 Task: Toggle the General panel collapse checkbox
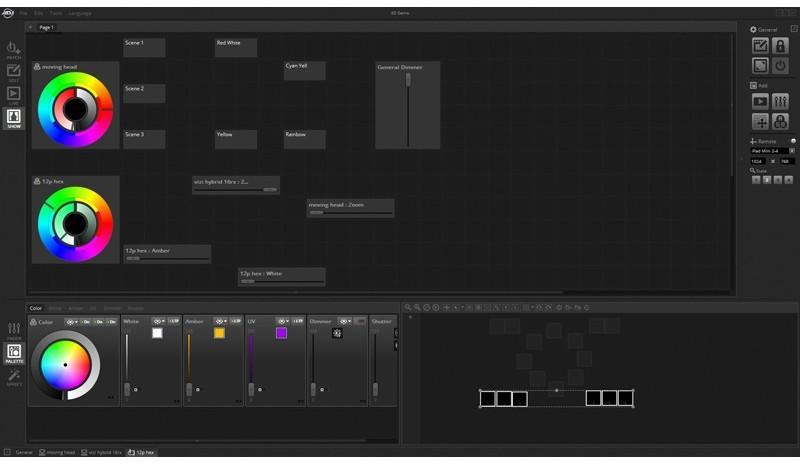click(x=794, y=30)
